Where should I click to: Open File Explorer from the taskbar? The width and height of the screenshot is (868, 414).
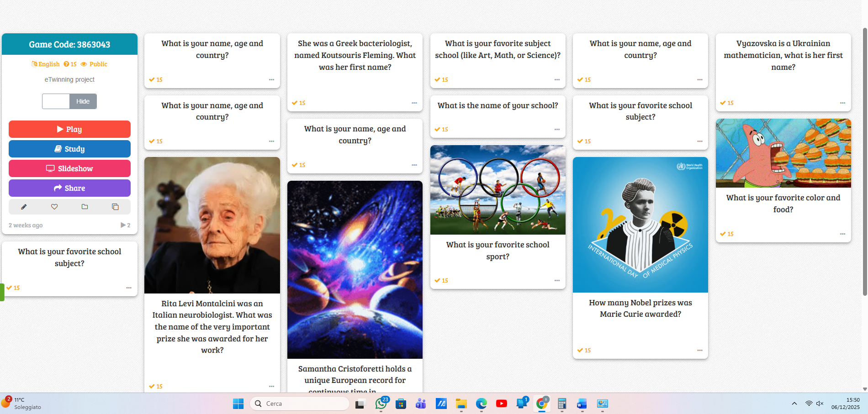click(461, 404)
